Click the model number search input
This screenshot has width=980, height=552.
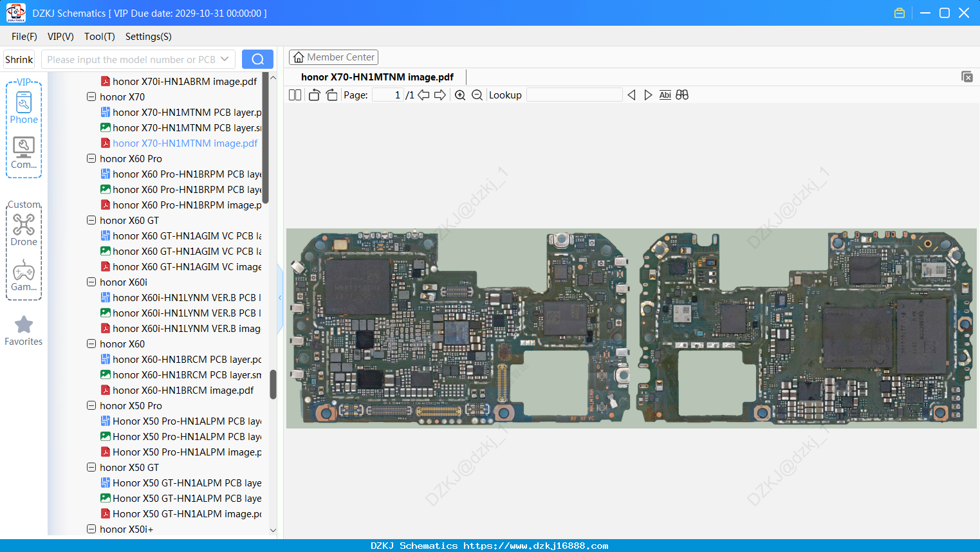point(131,59)
